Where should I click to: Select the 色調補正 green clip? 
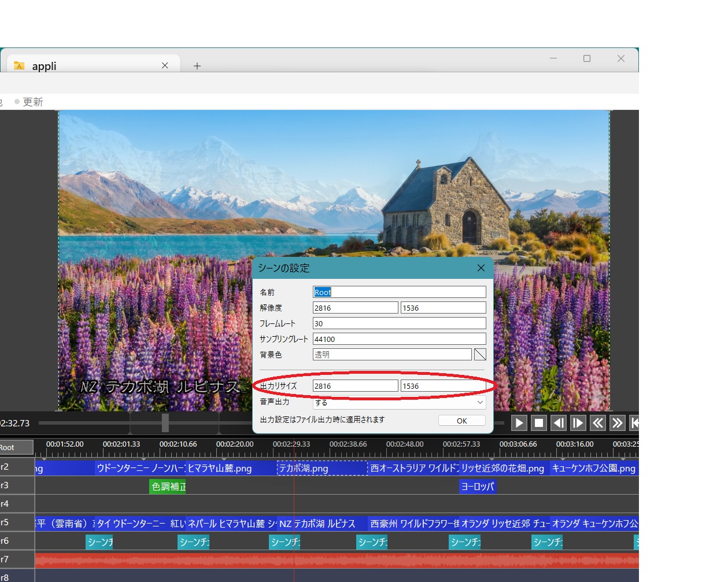(x=168, y=487)
